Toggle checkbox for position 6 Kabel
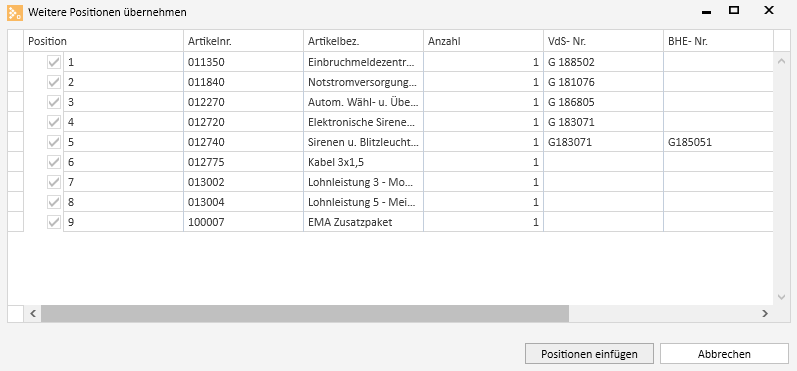 54,162
